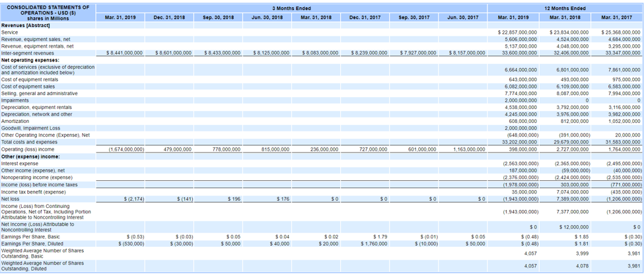Click the 'Impairments' row label
644x278 pixels.
pyautogui.click(x=15, y=100)
